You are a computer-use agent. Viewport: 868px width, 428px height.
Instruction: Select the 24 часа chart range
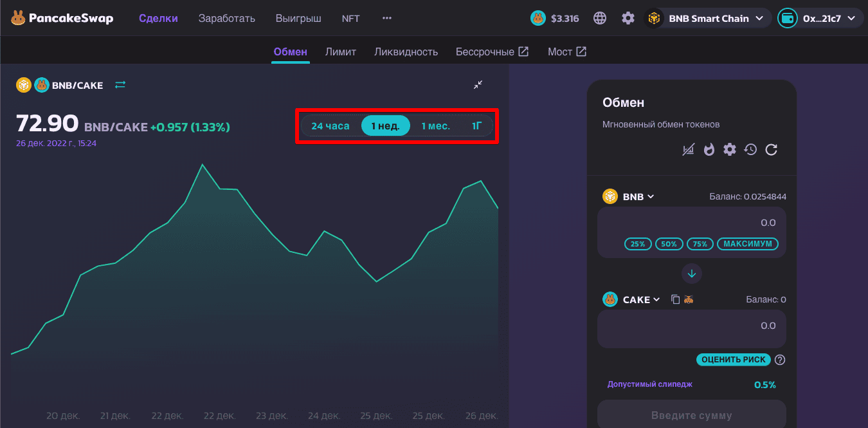330,126
